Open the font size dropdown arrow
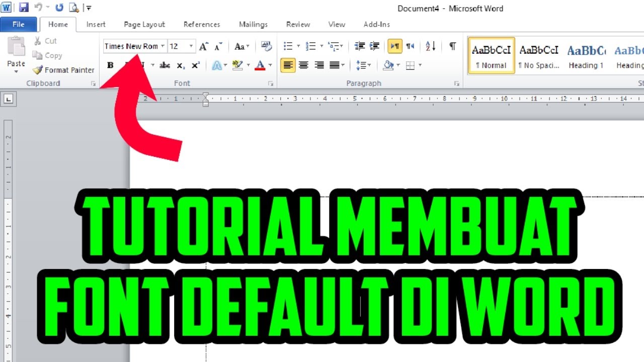The width and height of the screenshot is (644, 362). pyautogui.click(x=191, y=46)
